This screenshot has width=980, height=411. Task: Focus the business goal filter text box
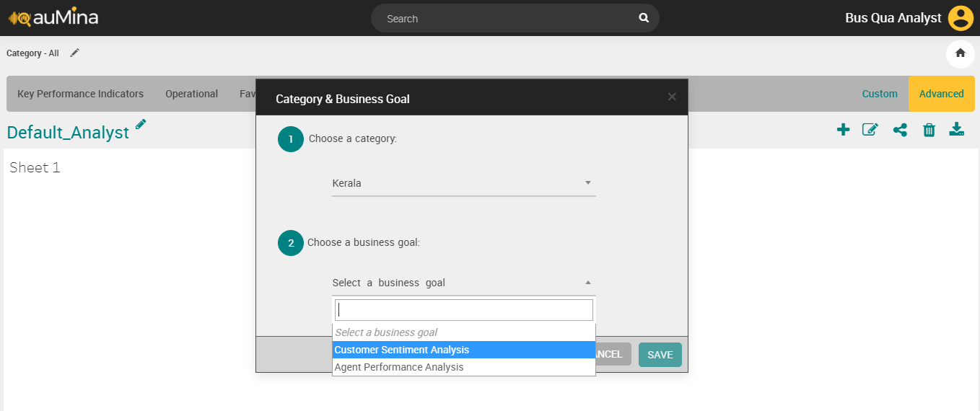[x=464, y=310]
